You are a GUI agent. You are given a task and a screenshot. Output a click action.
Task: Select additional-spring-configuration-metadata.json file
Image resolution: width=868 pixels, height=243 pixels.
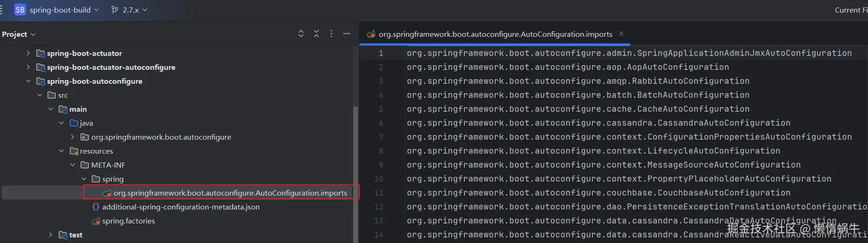181,207
